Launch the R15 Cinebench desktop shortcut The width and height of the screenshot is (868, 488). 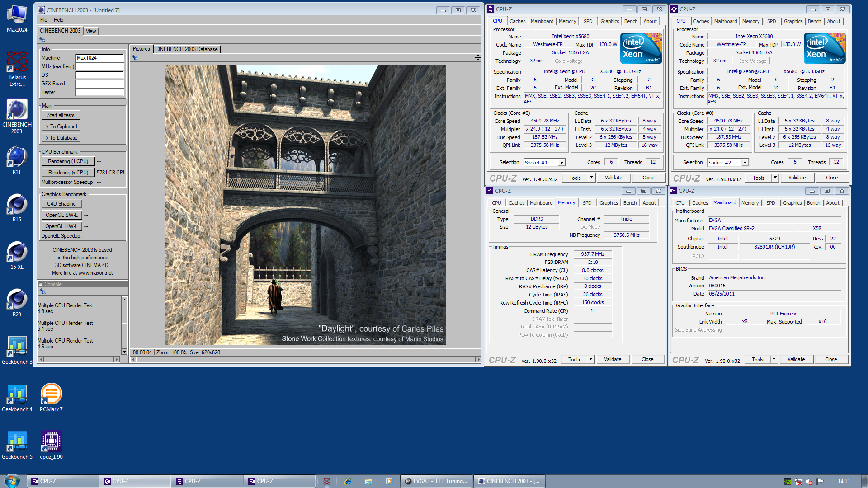pyautogui.click(x=17, y=208)
